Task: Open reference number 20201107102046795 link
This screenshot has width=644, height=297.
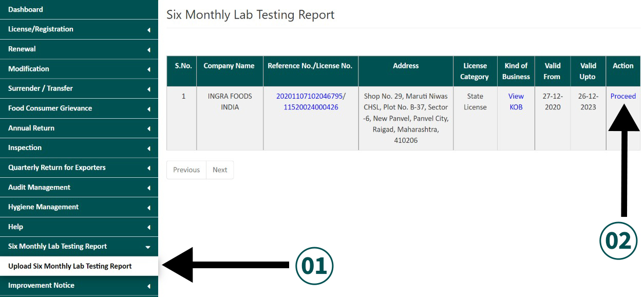Action: coord(309,96)
